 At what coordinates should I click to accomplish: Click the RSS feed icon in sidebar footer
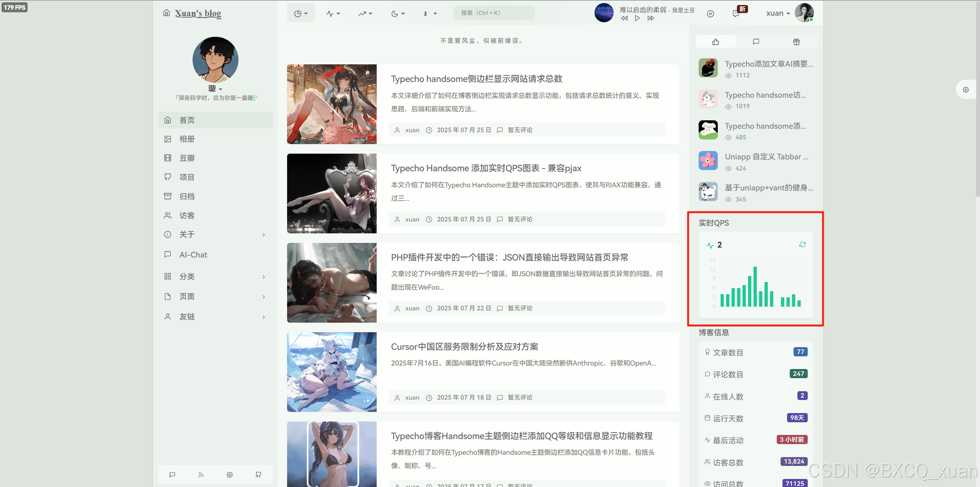[x=201, y=475]
